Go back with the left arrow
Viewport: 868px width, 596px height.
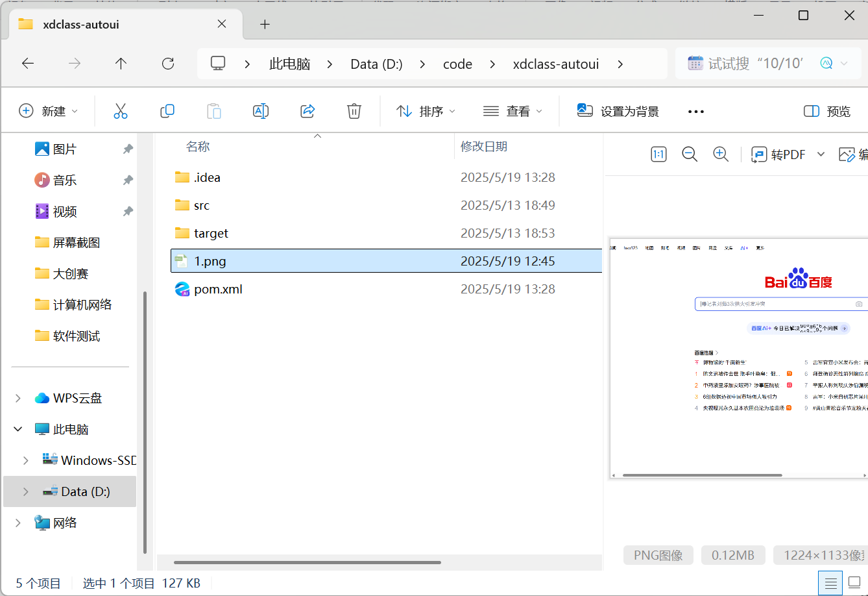tap(28, 64)
